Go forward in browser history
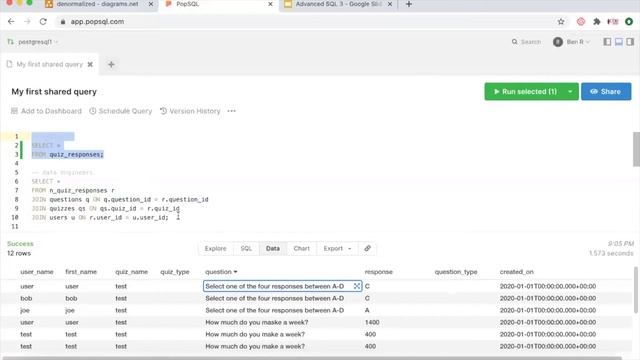This screenshot has height=360, width=640. pos(27,22)
